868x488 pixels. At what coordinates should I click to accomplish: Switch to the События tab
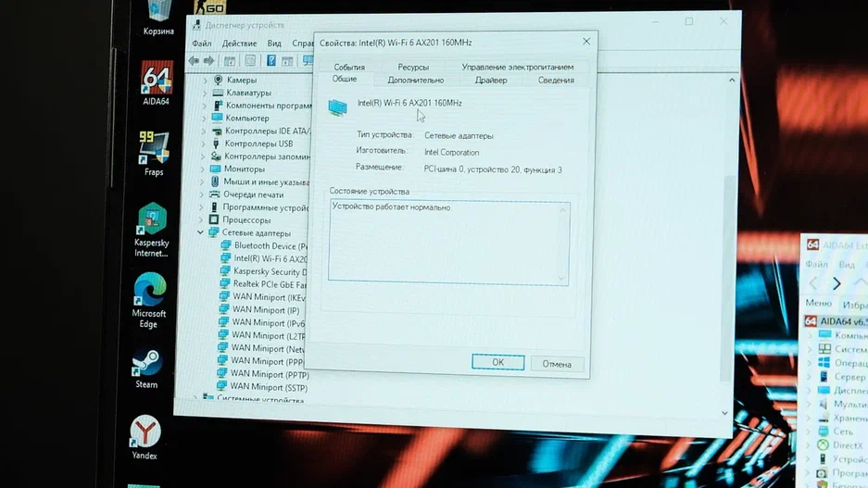[349, 67]
